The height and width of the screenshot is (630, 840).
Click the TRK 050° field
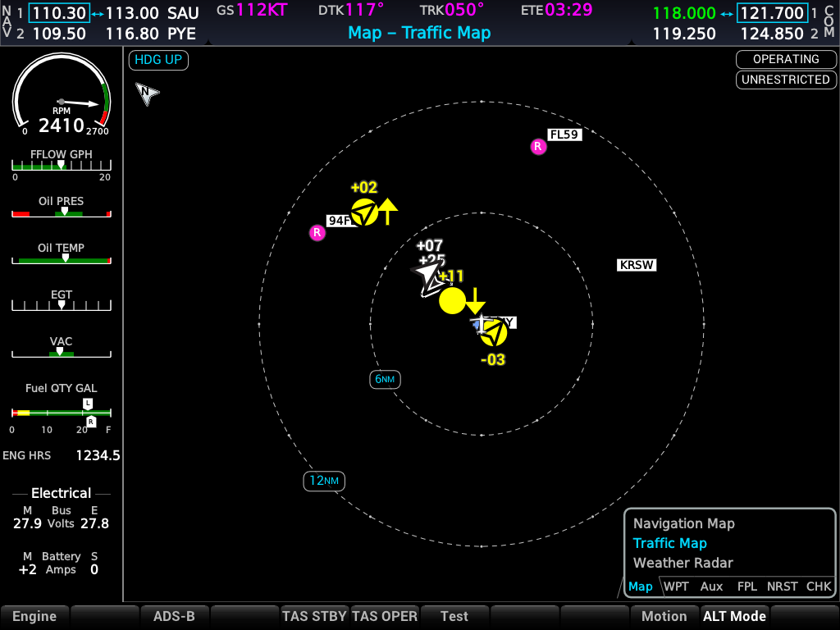[x=452, y=10]
